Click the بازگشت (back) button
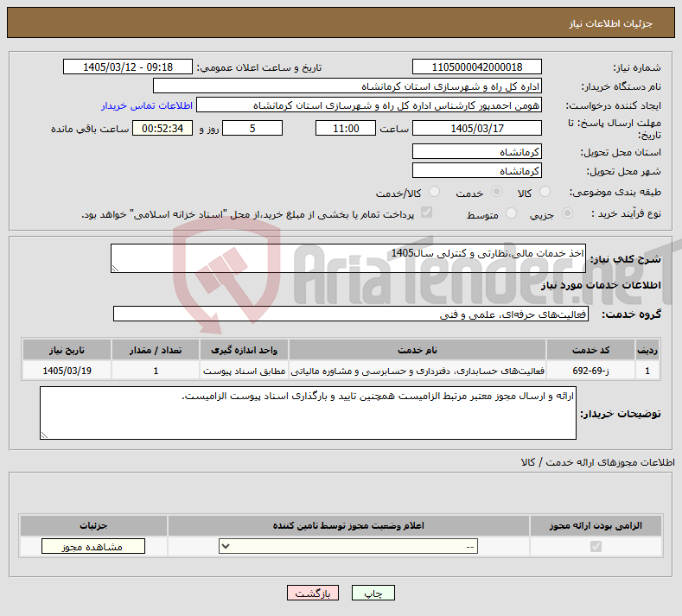Screen dimensions: 682x616 pos(312,593)
